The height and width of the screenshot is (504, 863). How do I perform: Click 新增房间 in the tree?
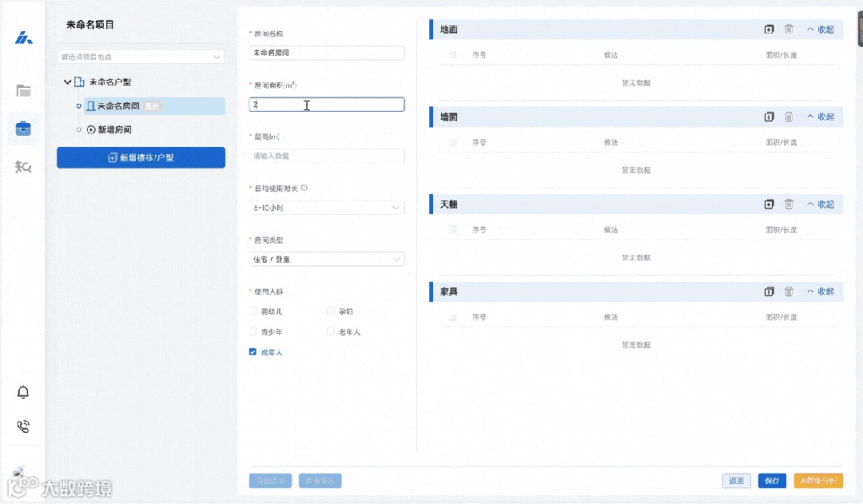click(x=114, y=130)
